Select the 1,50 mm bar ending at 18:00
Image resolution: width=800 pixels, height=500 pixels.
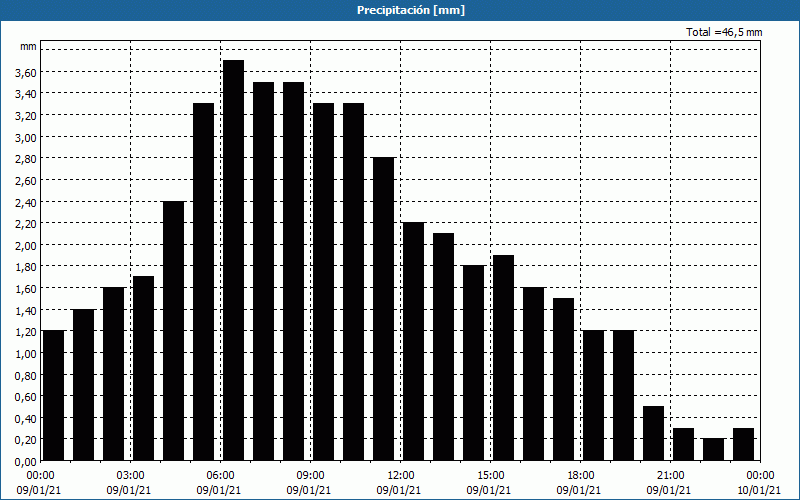pyautogui.click(x=564, y=380)
